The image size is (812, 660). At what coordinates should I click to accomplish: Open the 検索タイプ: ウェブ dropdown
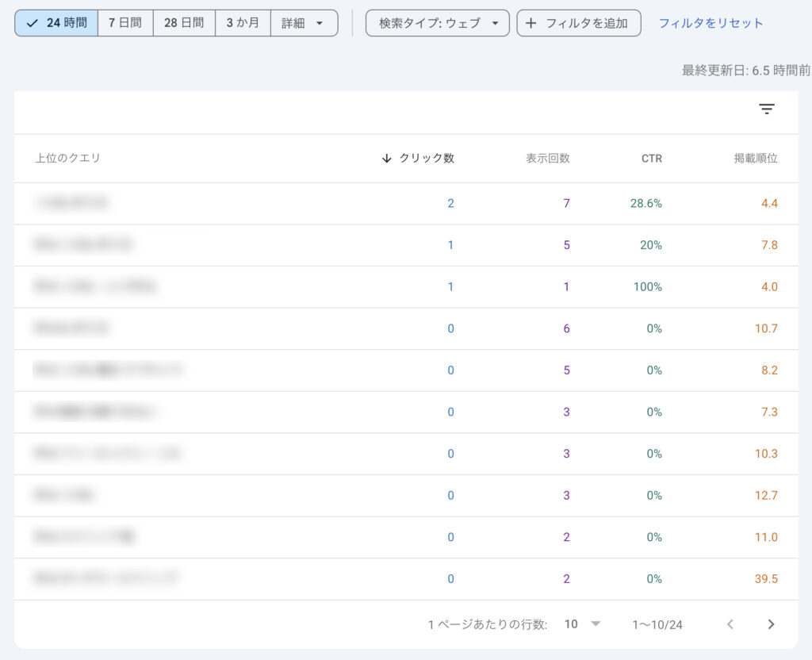[436, 22]
